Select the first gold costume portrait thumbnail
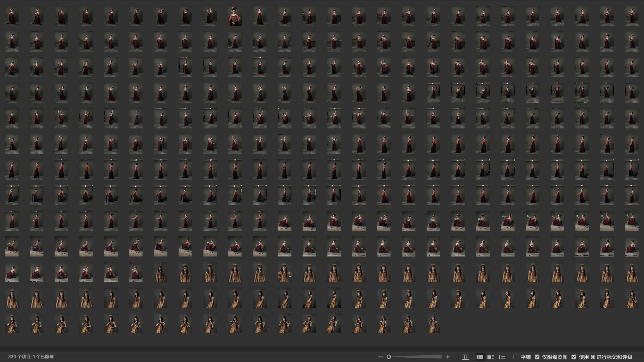This screenshot has width=644, height=362. [x=160, y=272]
